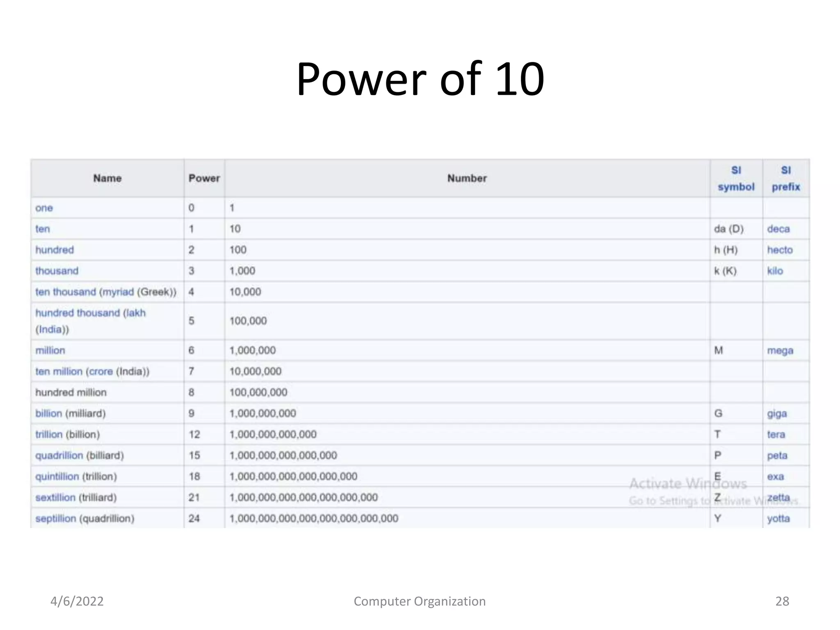This screenshot has width=840, height=630.
Task: Click power value '21' in sextillion row
Action: (x=194, y=498)
